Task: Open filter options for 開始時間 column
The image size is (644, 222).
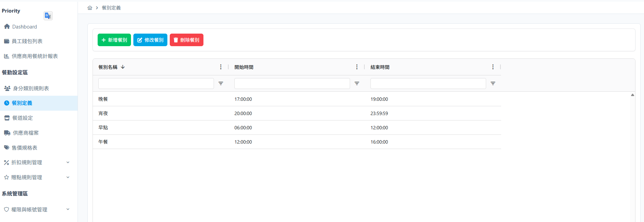Action: [357, 84]
